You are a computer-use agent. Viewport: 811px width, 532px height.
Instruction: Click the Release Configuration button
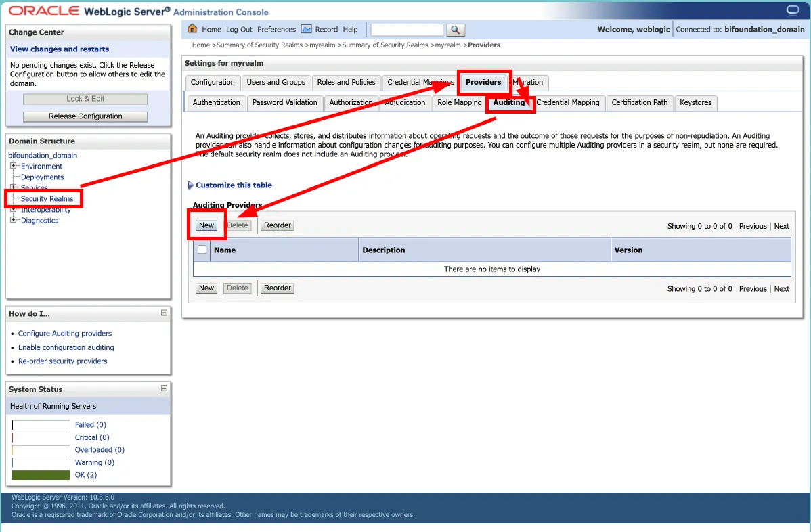(85, 116)
